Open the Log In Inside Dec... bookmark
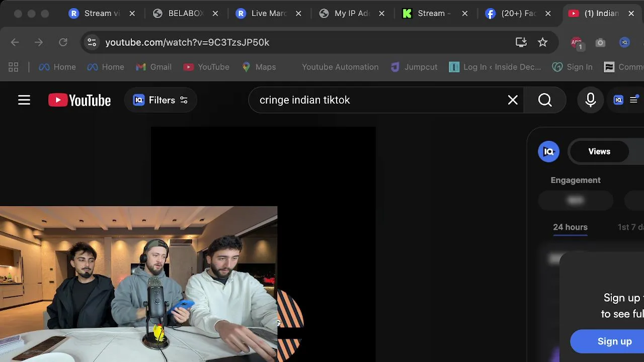The width and height of the screenshot is (644, 362). coord(495,67)
